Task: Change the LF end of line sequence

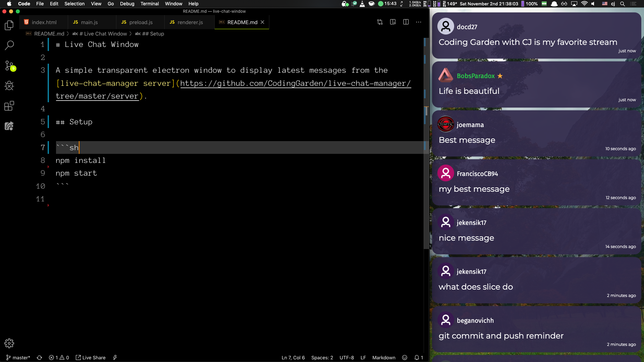Action: (x=363, y=358)
